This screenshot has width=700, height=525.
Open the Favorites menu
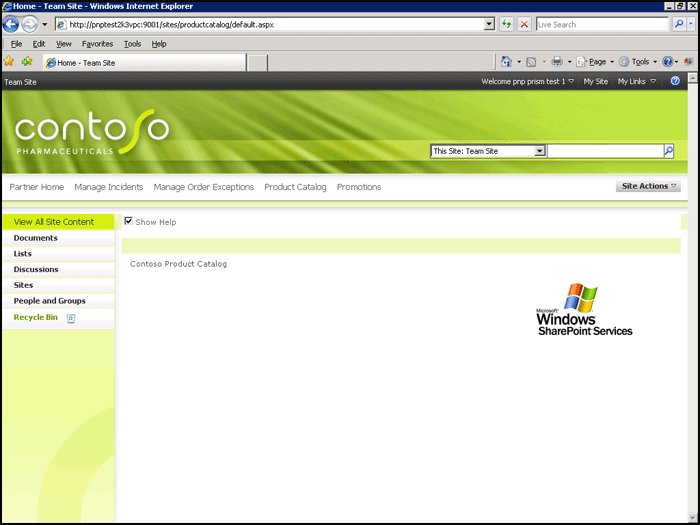tap(97, 44)
